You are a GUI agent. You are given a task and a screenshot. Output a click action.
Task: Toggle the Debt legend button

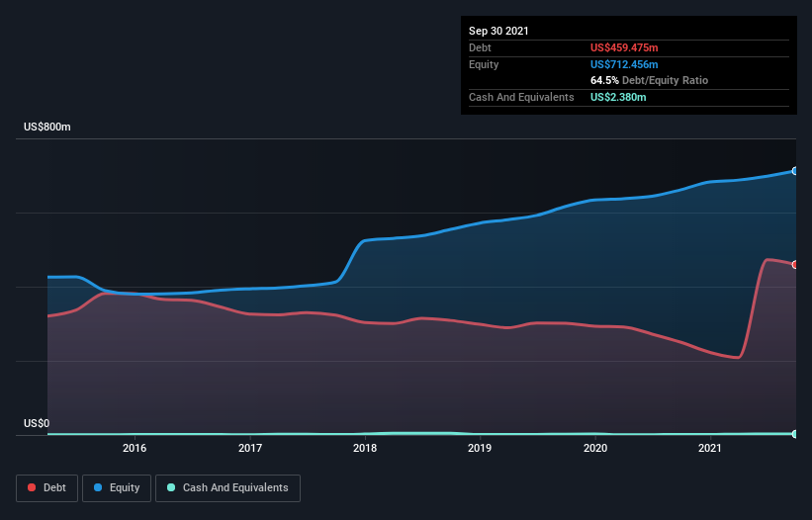coord(47,488)
